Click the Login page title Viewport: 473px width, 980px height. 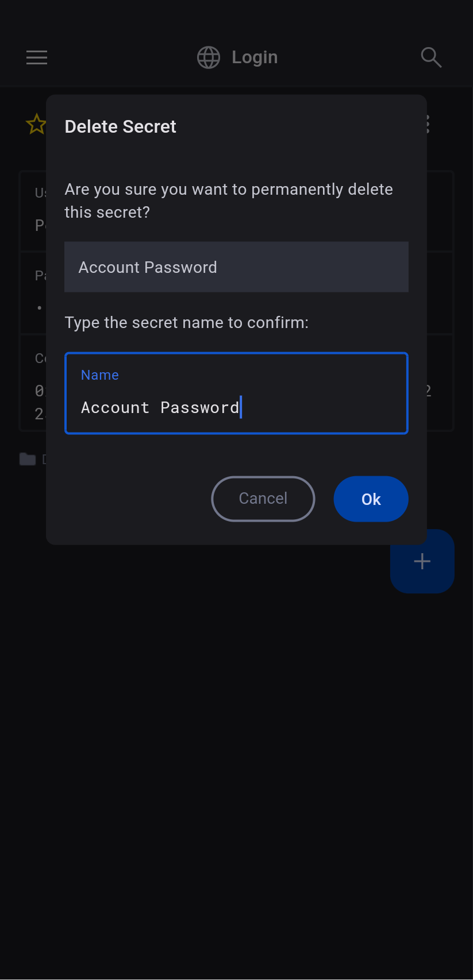point(255,57)
